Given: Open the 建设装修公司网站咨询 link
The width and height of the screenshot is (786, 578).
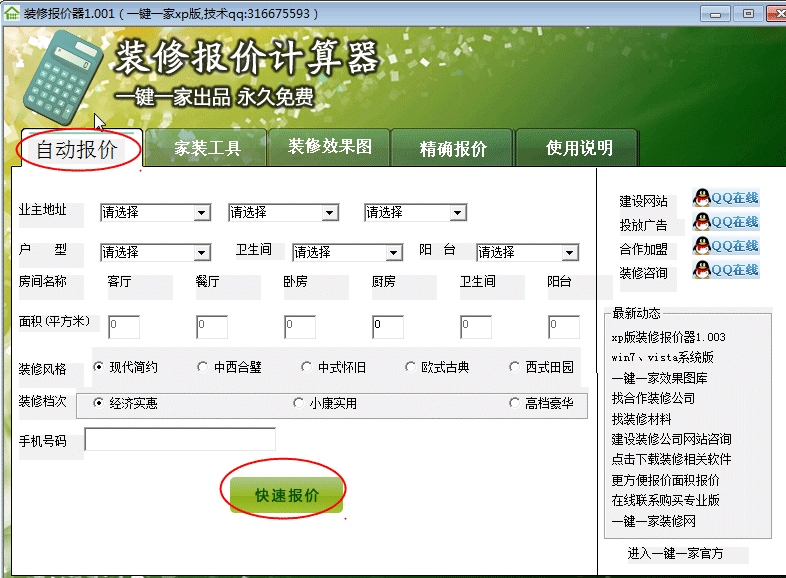Looking at the screenshot, I should (671, 440).
